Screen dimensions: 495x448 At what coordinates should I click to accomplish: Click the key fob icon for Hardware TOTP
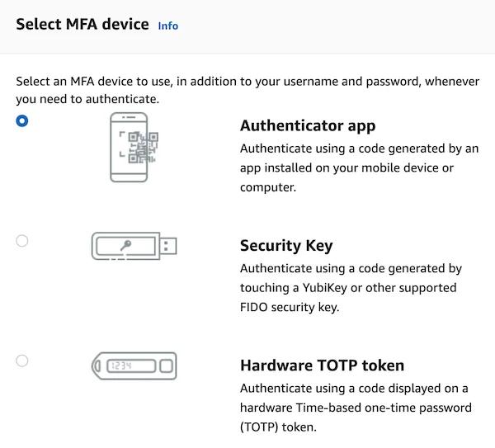pos(134,365)
